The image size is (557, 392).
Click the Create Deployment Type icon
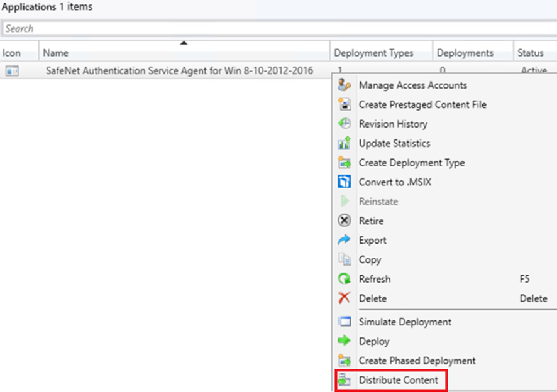click(344, 163)
